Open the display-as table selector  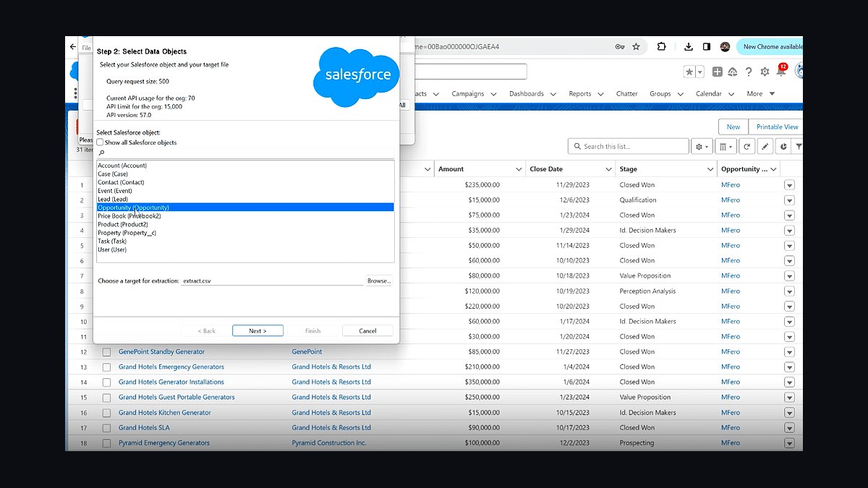(x=725, y=146)
